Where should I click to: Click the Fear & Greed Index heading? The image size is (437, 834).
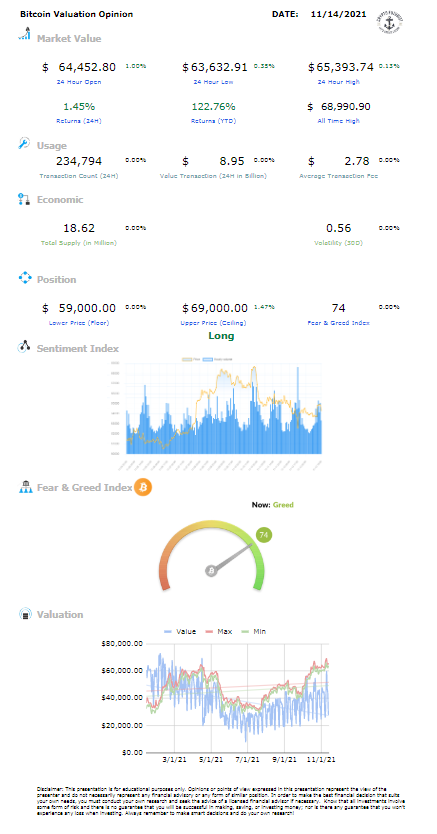point(84,487)
